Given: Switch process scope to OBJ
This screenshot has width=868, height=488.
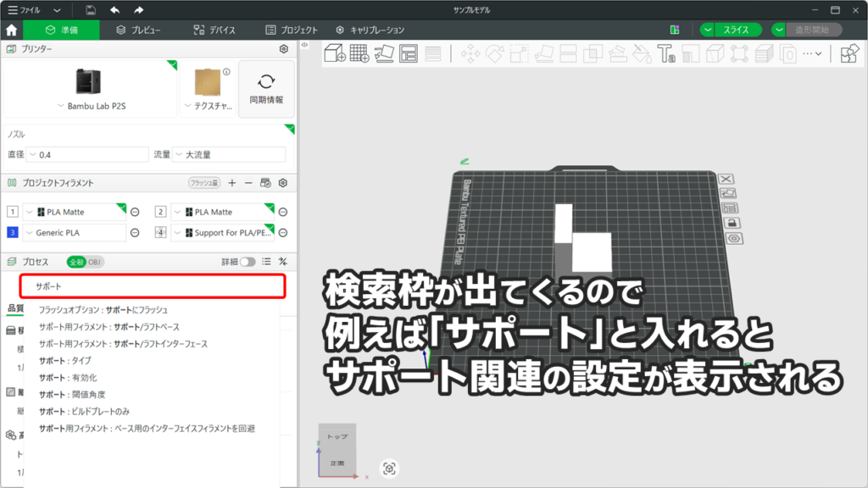Looking at the screenshot, I should click(96, 262).
